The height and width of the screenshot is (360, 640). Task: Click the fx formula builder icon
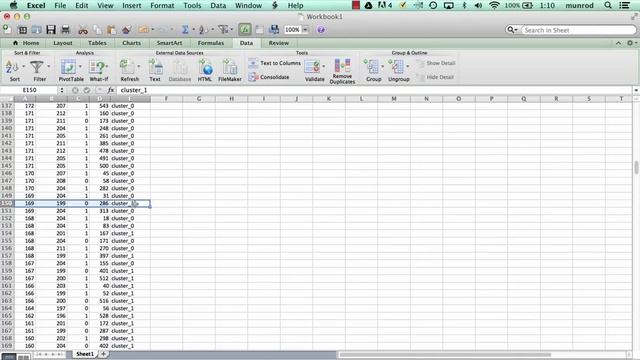[111, 90]
